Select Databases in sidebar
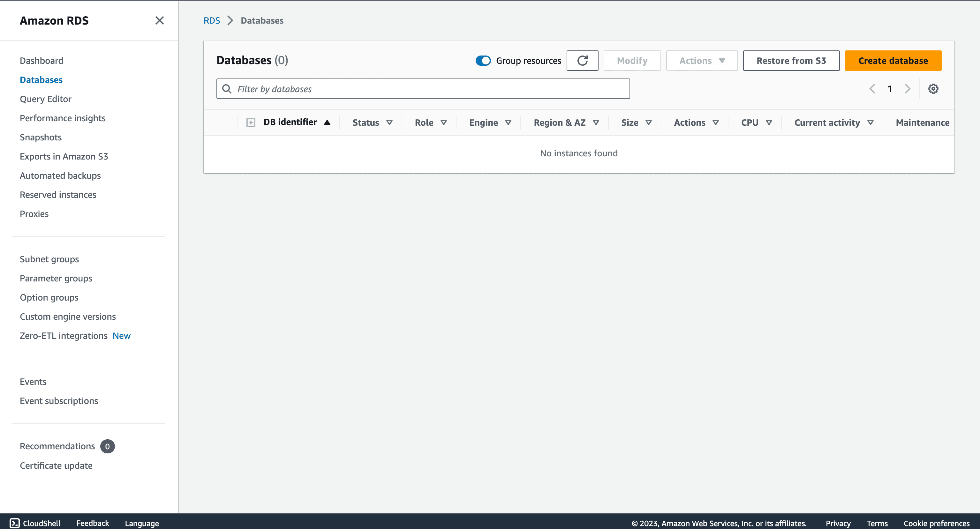The height and width of the screenshot is (529, 980). pos(41,80)
